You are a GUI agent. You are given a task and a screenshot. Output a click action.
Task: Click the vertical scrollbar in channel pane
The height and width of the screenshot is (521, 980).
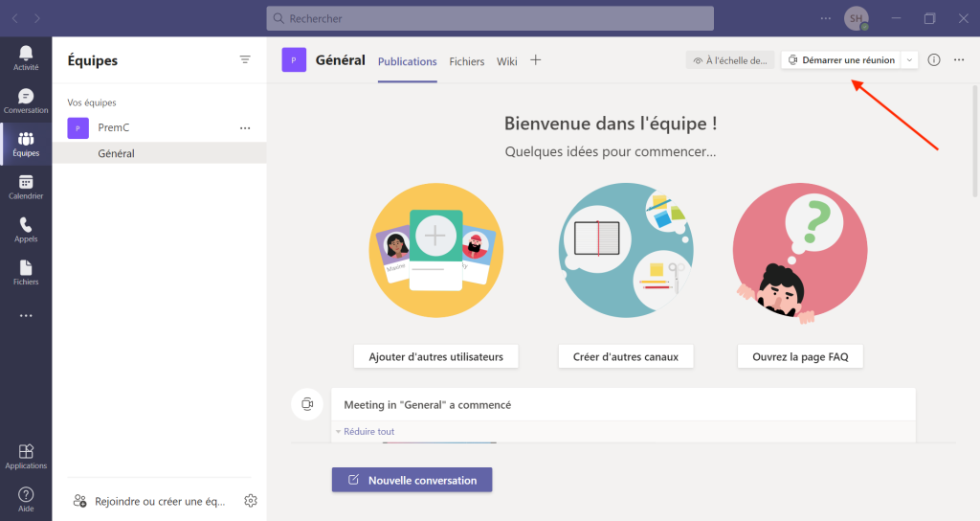975,142
